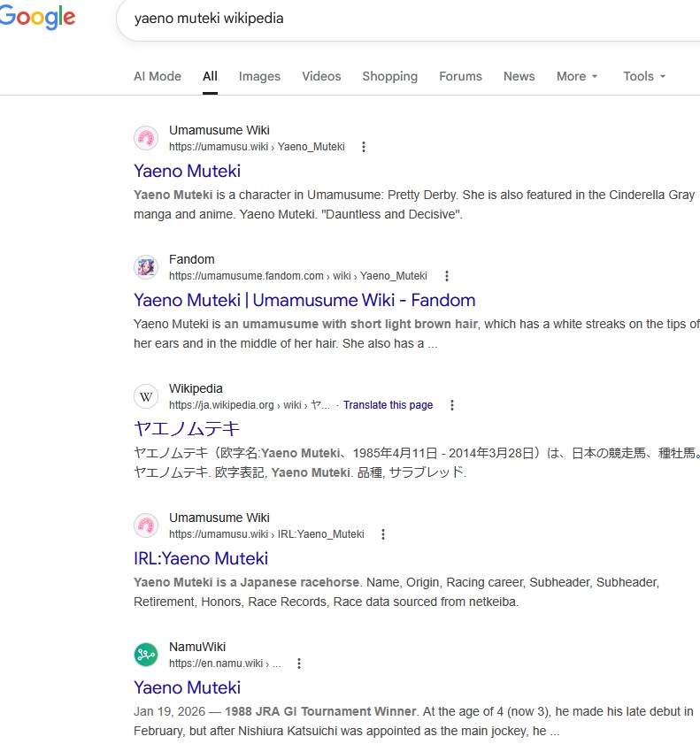Click Umamusume Wiki favicon for IRL result
Image resolution: width=700 pixels, height=744 pixels.
pos(146,525)
